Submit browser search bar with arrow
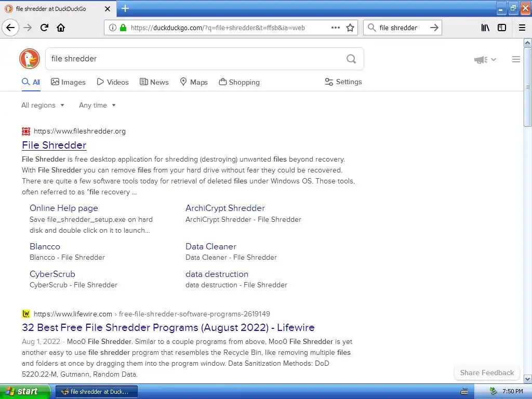532x399 pixels. point(434,28)
